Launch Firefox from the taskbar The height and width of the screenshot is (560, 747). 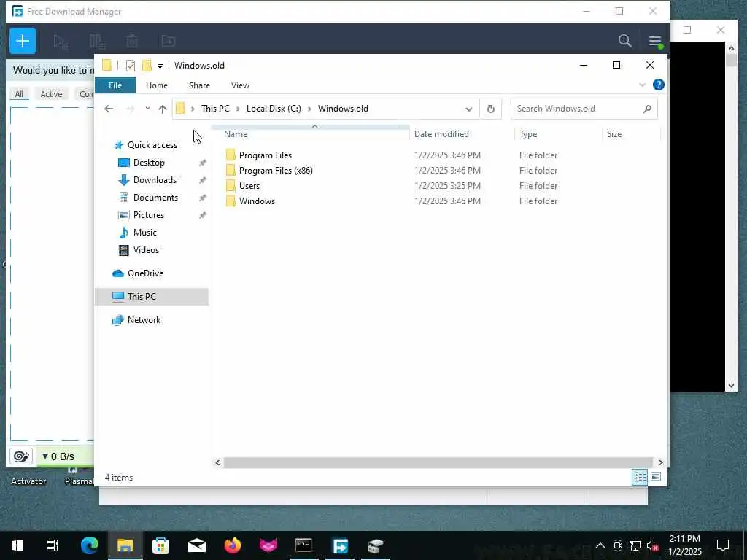pyautogui.click(x=233, y=545)
